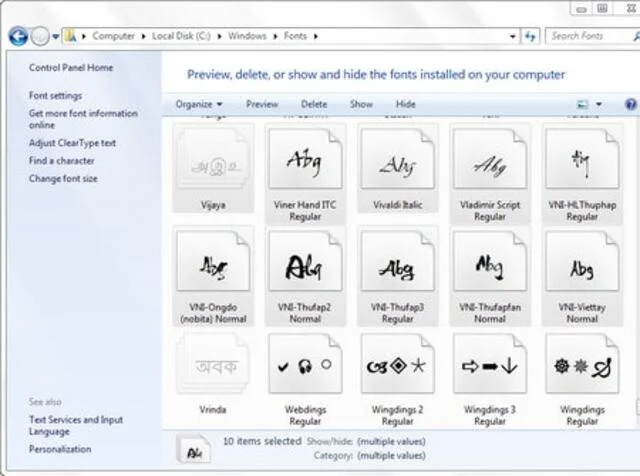
Task: Select Windows in the address breadcrumb
Action: click(247, 36)
